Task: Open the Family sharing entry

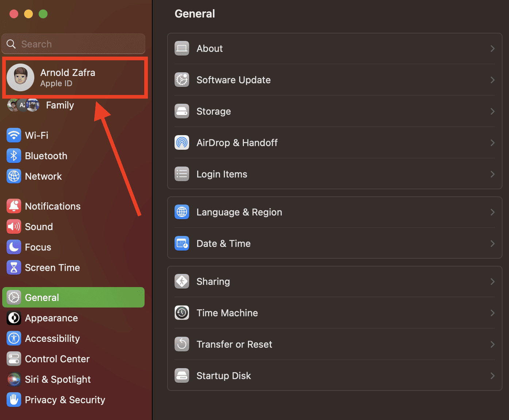Action: 60,105
